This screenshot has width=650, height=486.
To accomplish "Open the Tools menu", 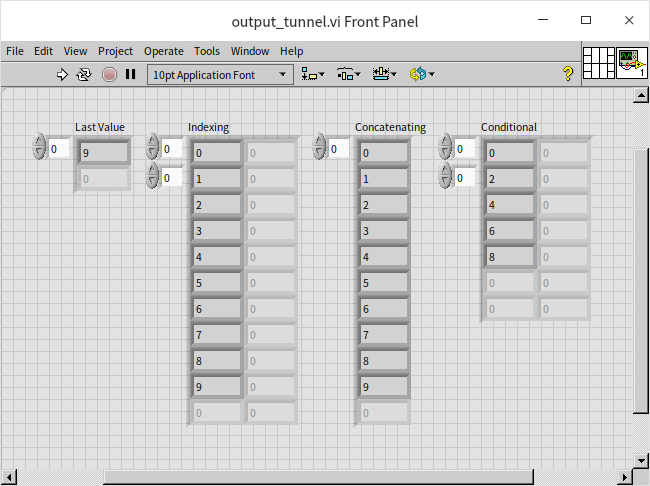I will click(x=207, y=51).
